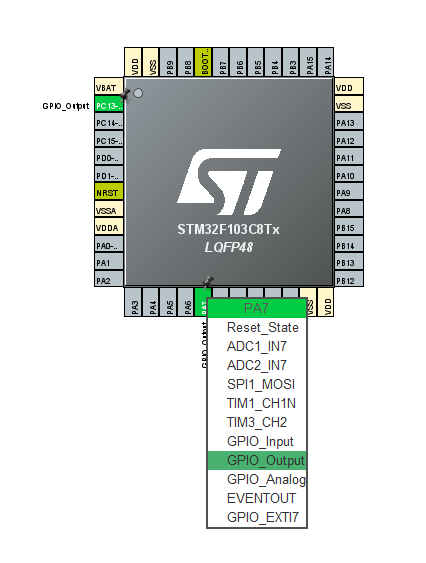Click the PB4 pin
Image resolution: width=426 pixels, height=563 pixels.
coord(273,62)
